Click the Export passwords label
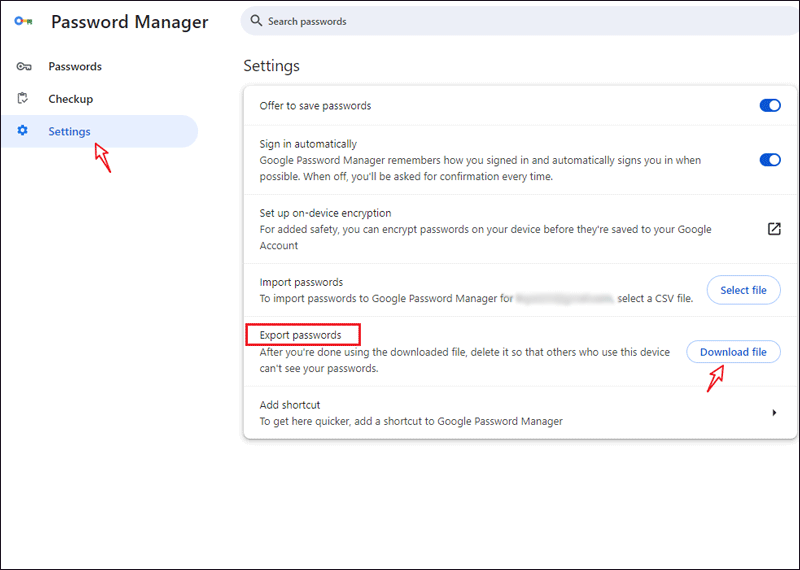 [x=301, y=335]
